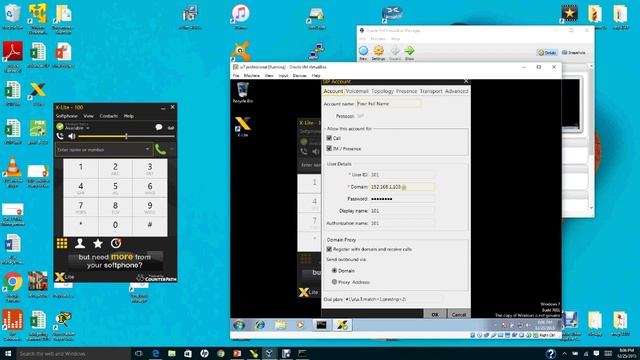This screenshot has width=640, height=360.
Task: Adjust the X-Lite speaker volume slider
Action: coord(126,136)
